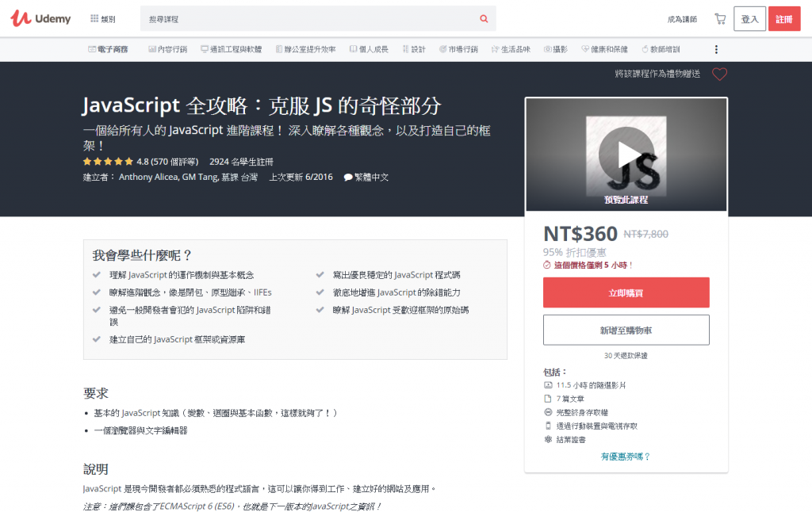Click 新增至購物車 add to cart button
Screen dimensions: 812x512
click(626, 330)
